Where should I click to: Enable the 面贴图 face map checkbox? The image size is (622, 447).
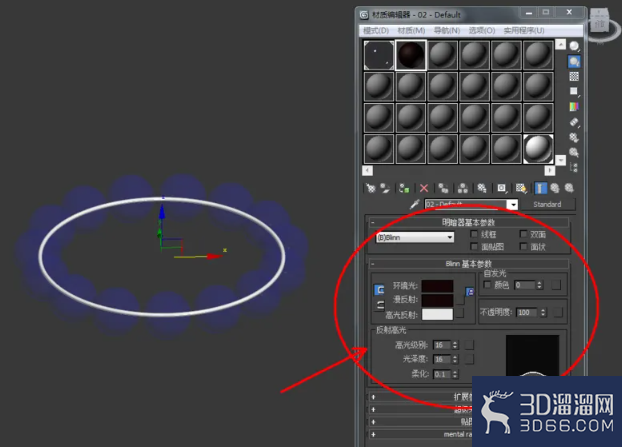pyautogui.click(x=474, y=247)
